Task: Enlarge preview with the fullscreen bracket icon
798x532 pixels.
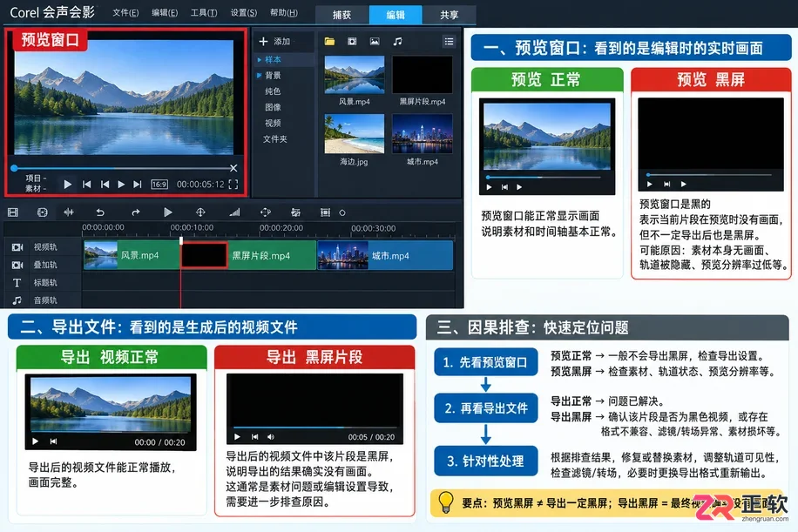Action: tap(233, 184)
